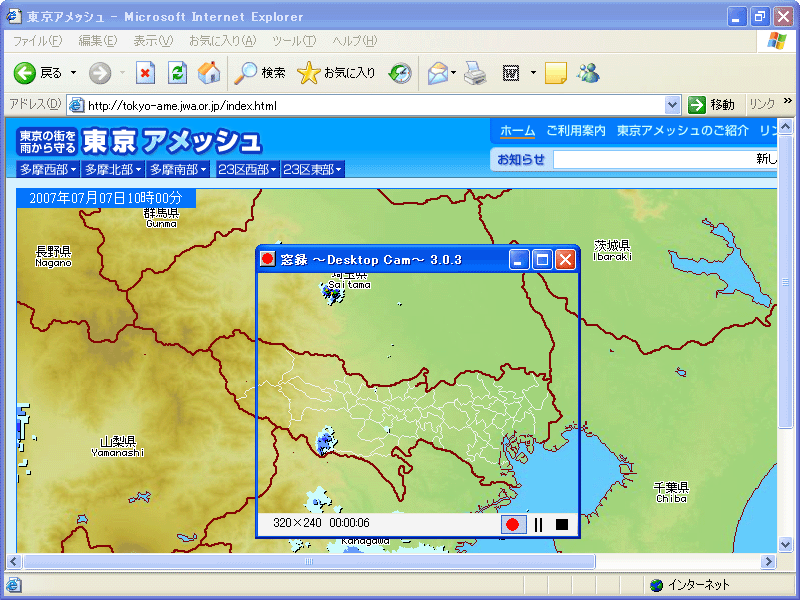Click the 移動 Go button
The width and height of the screenshot is (800, 600).
coord(712,105)
